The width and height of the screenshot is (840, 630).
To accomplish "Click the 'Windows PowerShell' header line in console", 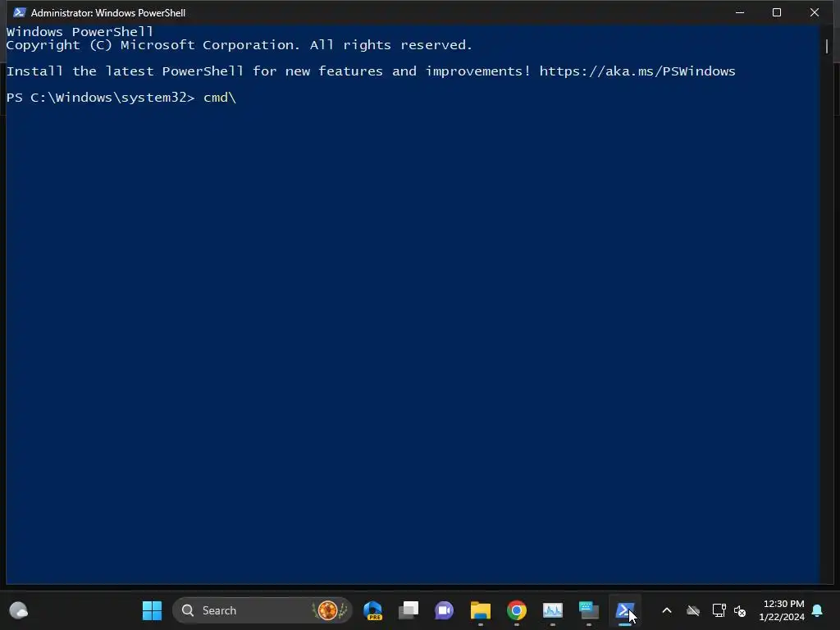I will [80, 32].
